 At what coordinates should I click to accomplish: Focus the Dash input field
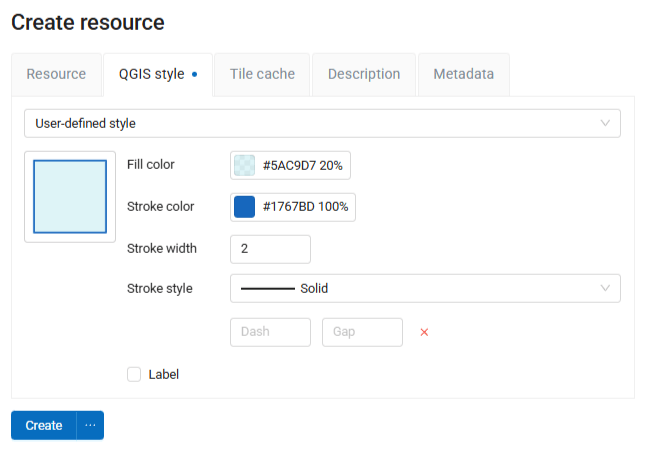coord(270,332)
